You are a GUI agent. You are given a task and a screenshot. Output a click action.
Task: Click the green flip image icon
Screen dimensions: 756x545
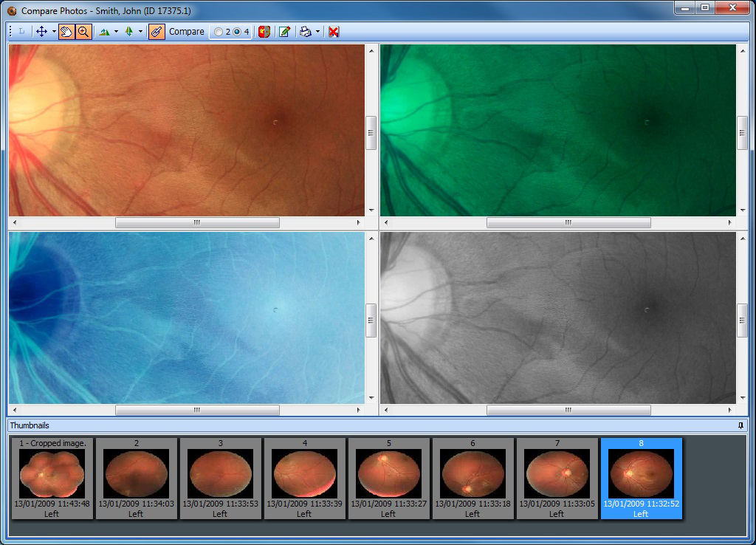[128, 32]
